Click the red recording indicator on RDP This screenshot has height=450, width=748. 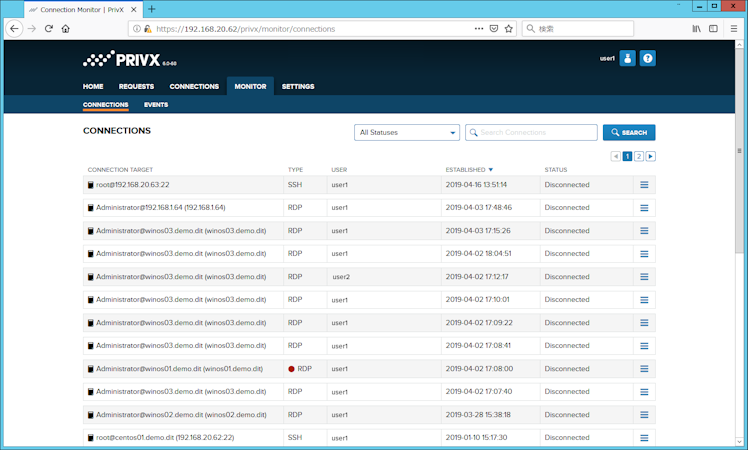[291, 369]
